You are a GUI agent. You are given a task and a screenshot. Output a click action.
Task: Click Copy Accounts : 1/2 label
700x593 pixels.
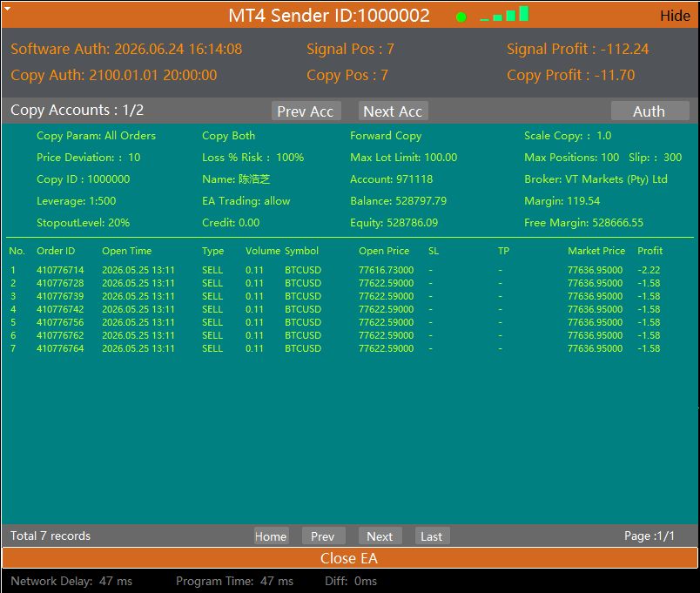click(77, 111)
